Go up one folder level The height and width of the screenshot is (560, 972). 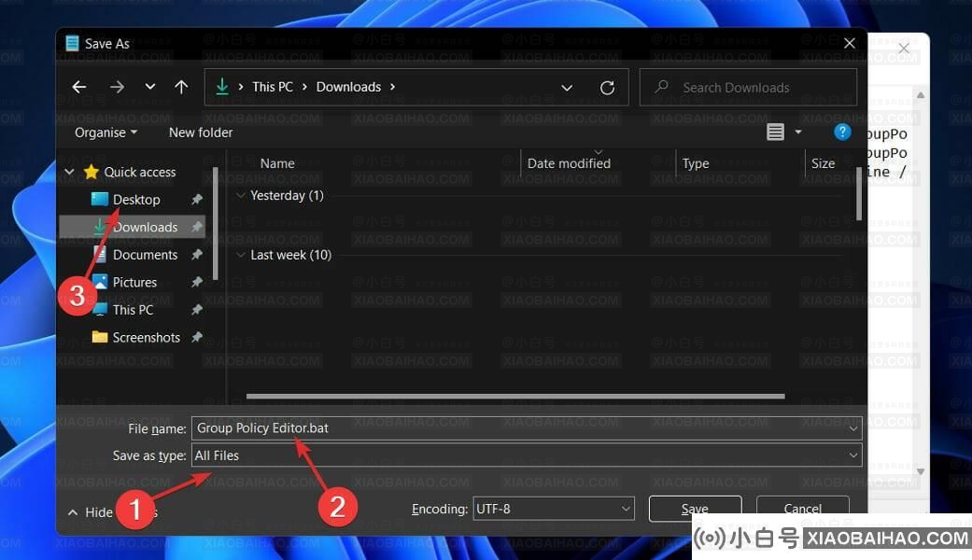click(x=181, y=88)
